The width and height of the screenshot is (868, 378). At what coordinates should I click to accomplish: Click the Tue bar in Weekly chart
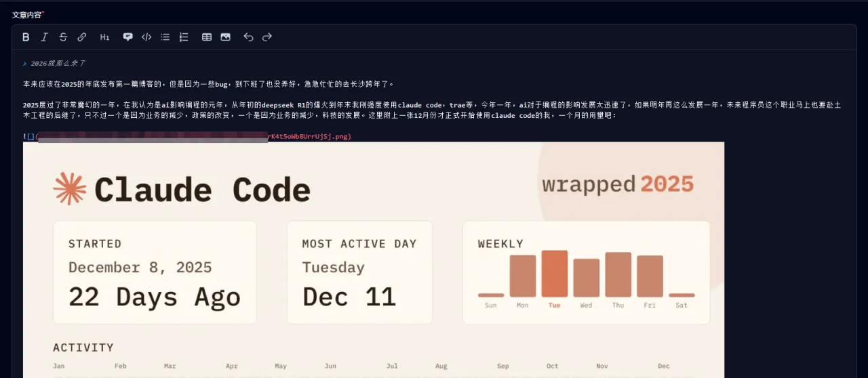coord(554,274)
